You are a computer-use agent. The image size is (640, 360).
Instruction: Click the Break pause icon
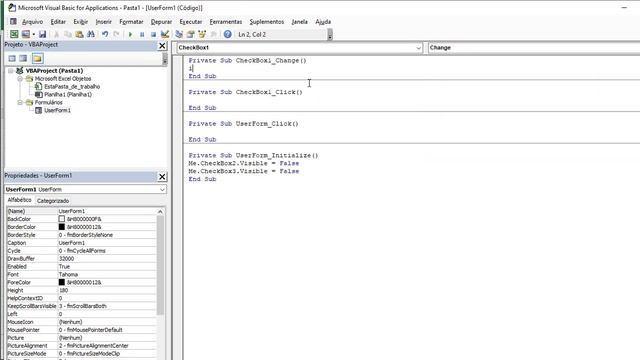pos(142,34)
